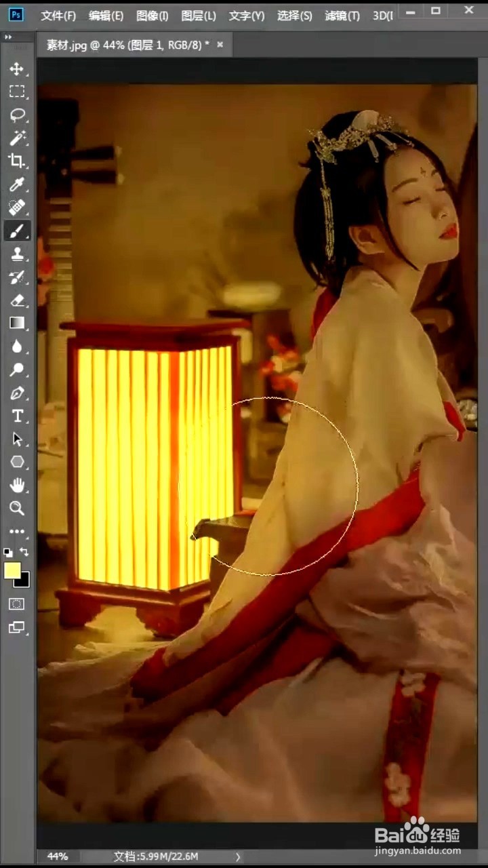Click the 文档:5.99M/22.6M status text
Image resolution: width=488 pixels, height=868 pixels.
(x=155, y=856)
